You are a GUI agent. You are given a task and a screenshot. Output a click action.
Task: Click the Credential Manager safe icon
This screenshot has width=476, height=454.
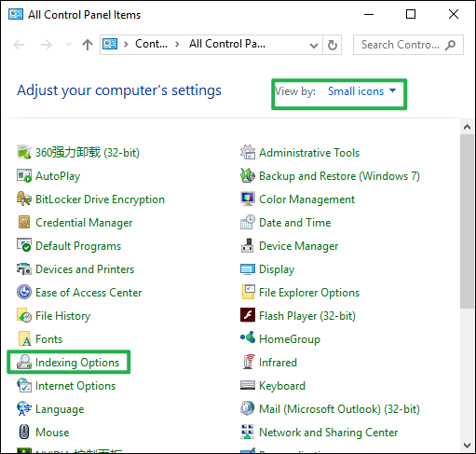point(24,223)
